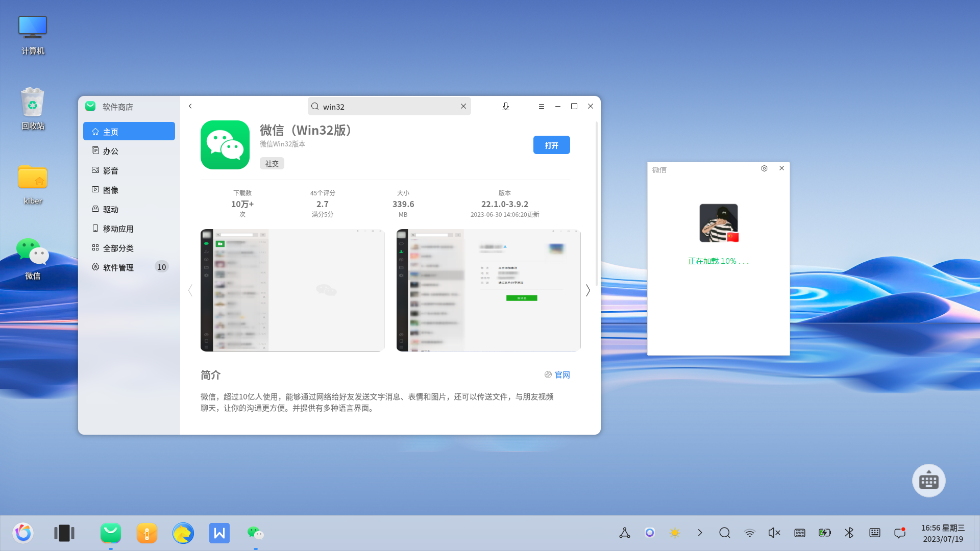980x551 pixels.
Task: Open settings gear in 微信 login window
Action: [764, 168]
